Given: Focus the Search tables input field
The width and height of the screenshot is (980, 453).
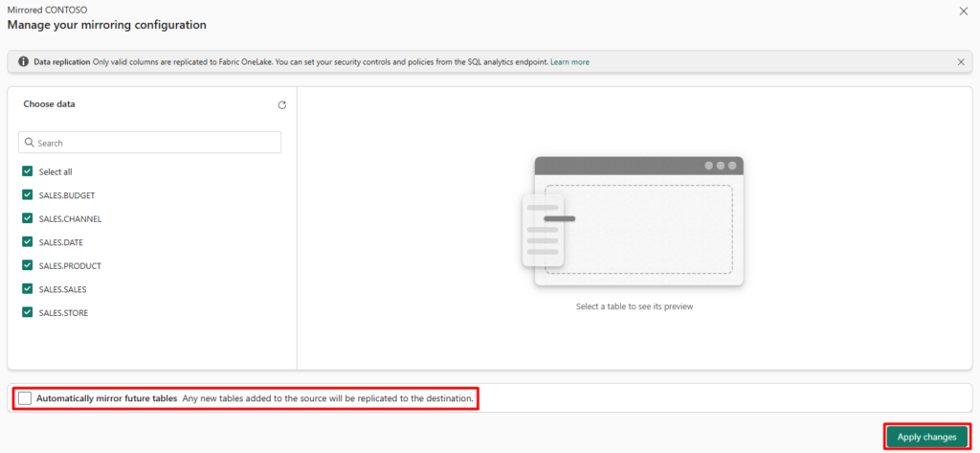Looking at the screenshot, I should [x=150, y=143].
